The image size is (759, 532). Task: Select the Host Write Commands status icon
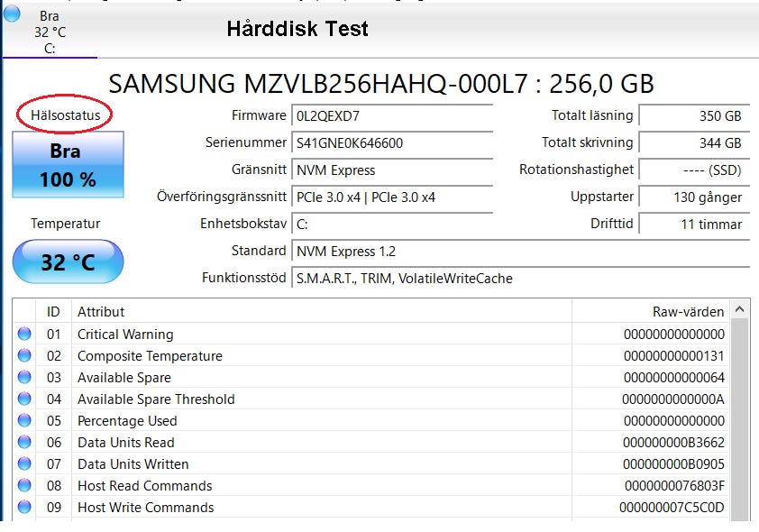tap(23, 508)
